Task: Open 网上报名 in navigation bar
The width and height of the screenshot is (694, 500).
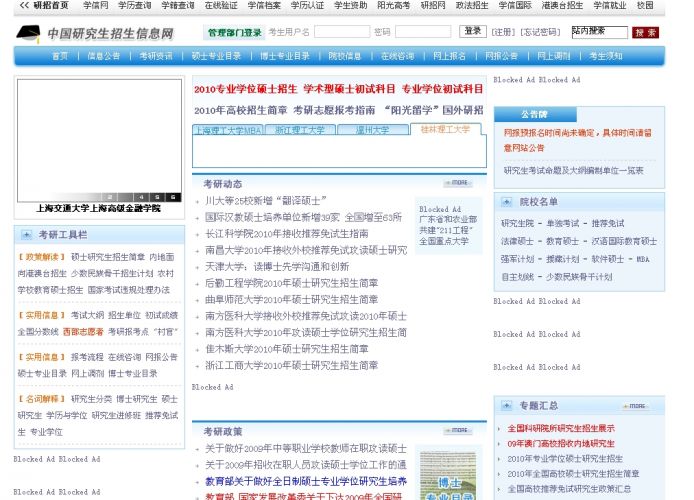Action: tap(449, 56)
